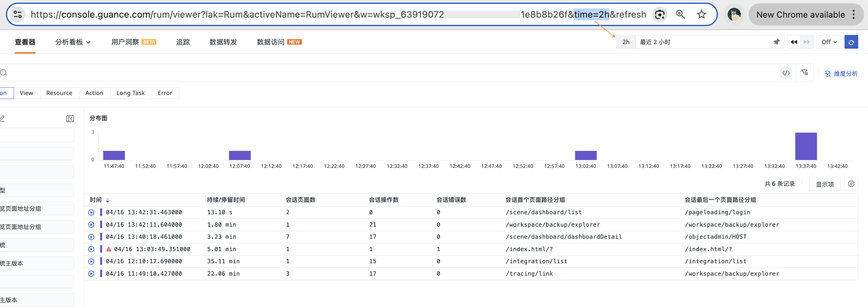The image size is (868, 307).
Task: Expand the 分析看板 dropdown menu
Action: coord(73,42)
